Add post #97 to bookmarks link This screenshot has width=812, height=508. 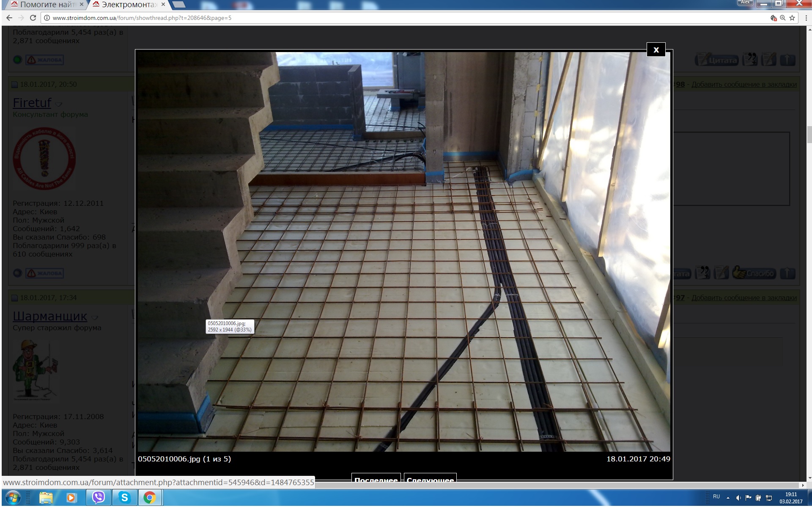pos(744,298)
